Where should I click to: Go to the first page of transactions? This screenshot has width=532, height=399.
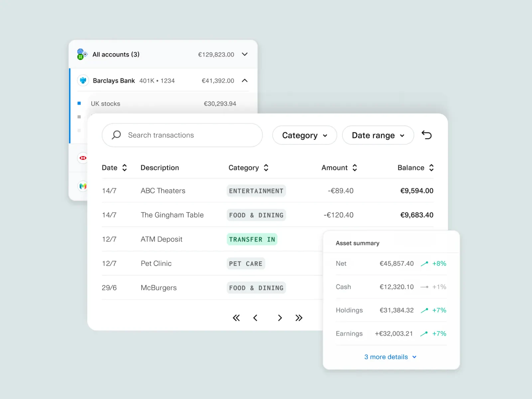tap(236, 318)
